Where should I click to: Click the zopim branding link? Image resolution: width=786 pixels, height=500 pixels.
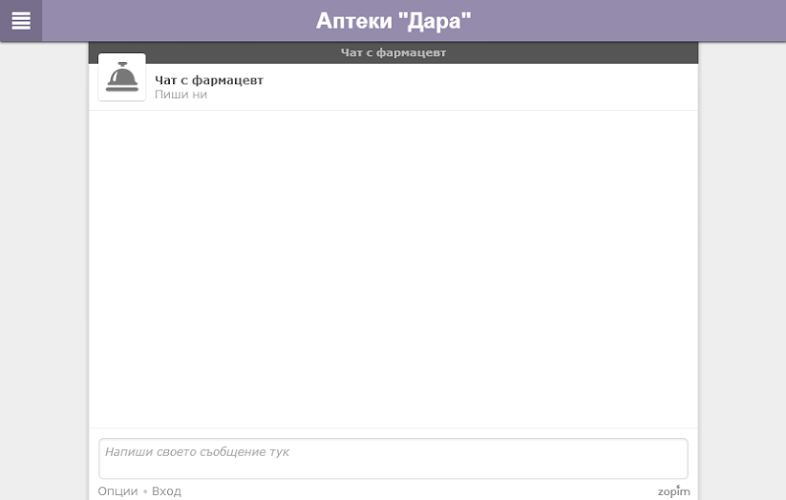[x=674, y=491]
